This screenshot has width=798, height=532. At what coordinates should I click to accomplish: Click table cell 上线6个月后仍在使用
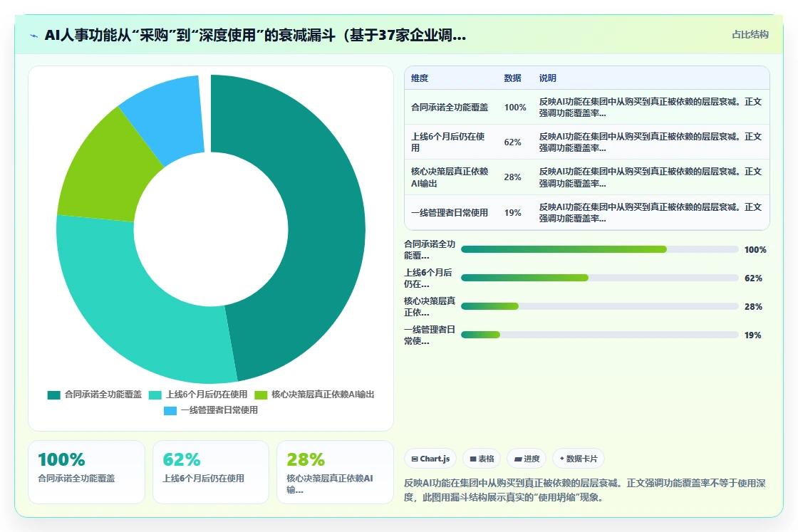click(450, 142)
